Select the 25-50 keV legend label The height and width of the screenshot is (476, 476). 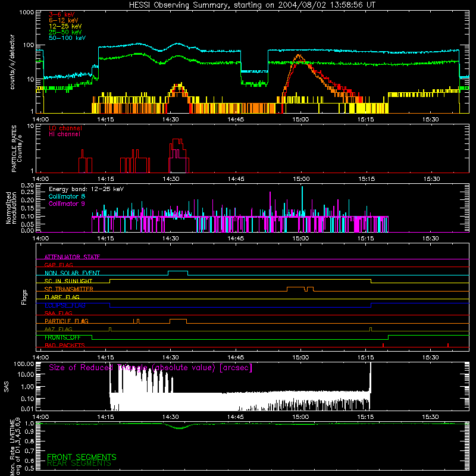(x=65, y=32)
